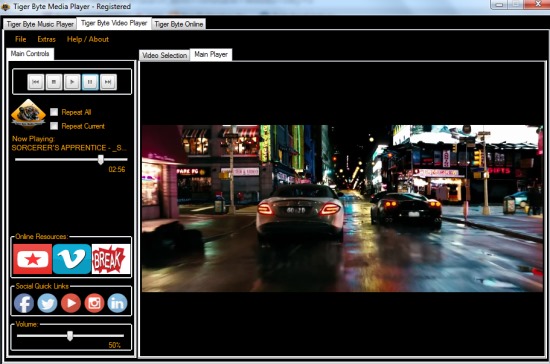Screen dimensions: 550x364
Task: Click the playback position slider handle
Action: tap(101, 160)
